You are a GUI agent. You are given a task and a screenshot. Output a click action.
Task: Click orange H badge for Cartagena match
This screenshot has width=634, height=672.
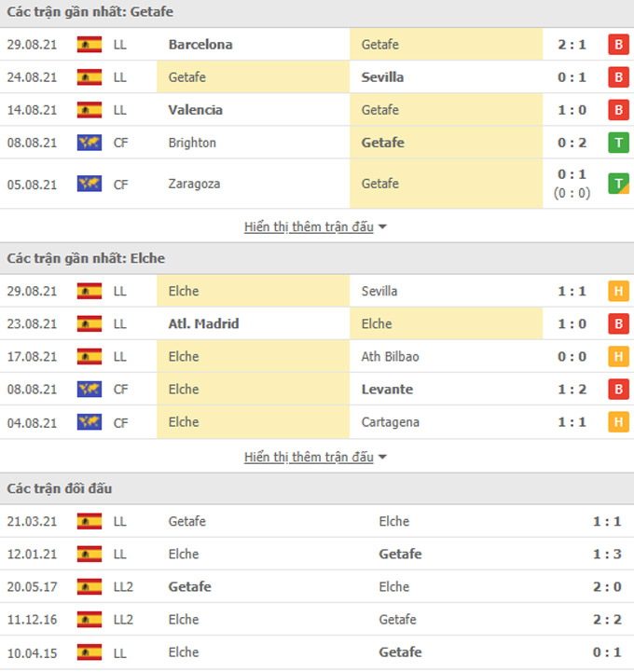click(618, 422)
